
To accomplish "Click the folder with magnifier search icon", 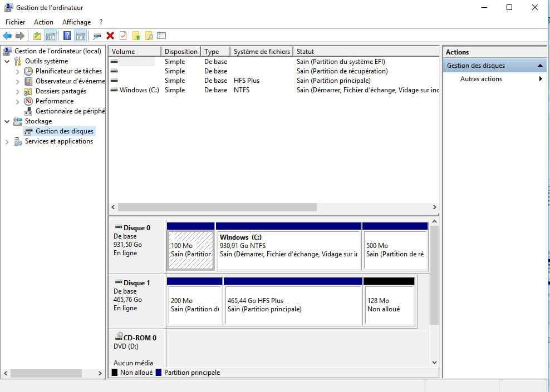I will 149,36.
